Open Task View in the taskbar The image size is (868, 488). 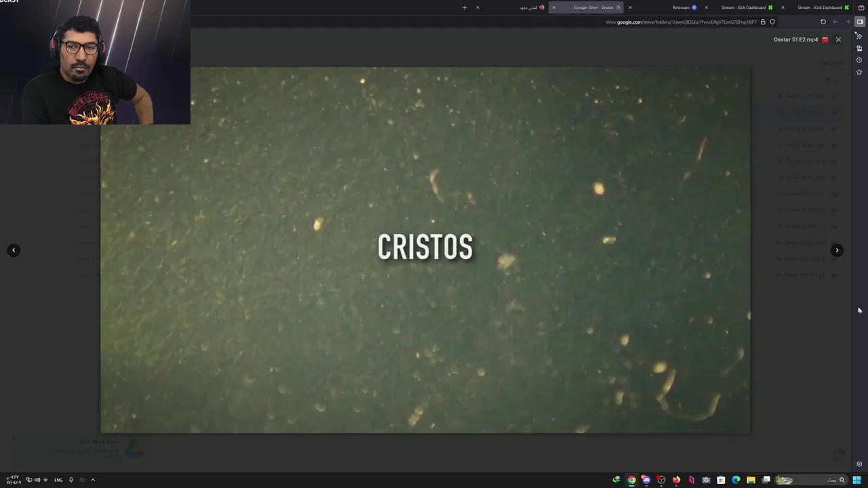766,480
